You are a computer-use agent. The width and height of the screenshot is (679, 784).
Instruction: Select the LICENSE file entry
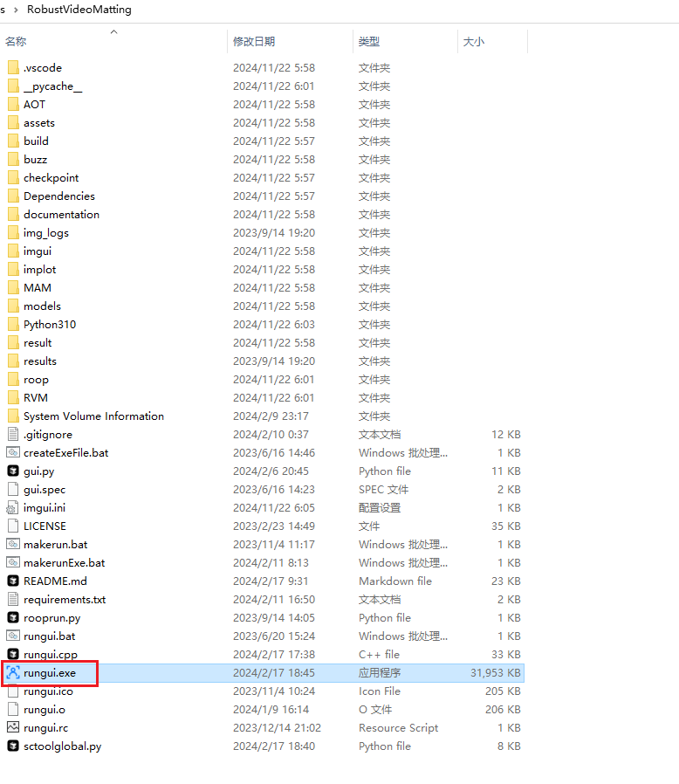tap(45, 526)
